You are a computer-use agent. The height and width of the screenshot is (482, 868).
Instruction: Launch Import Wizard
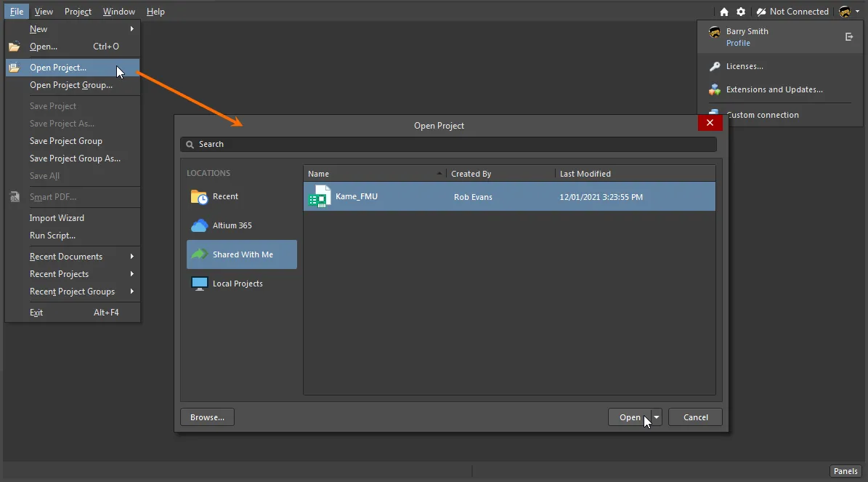coord(73,218)
